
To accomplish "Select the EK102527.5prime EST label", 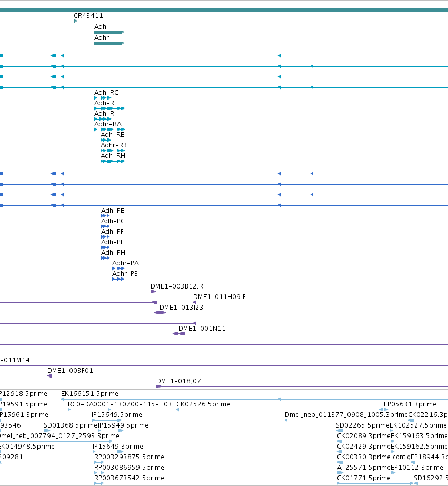I will click(419, 425).
